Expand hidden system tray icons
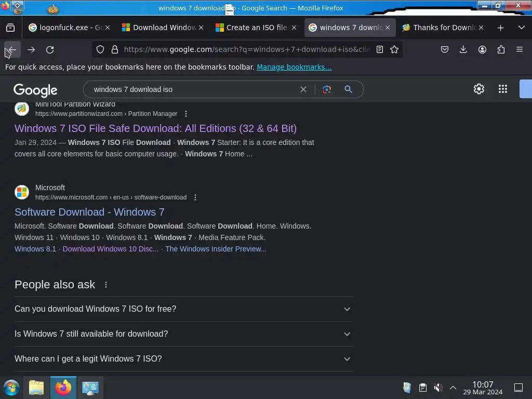Viewport: 532px width, 399px height. (453, 388)
